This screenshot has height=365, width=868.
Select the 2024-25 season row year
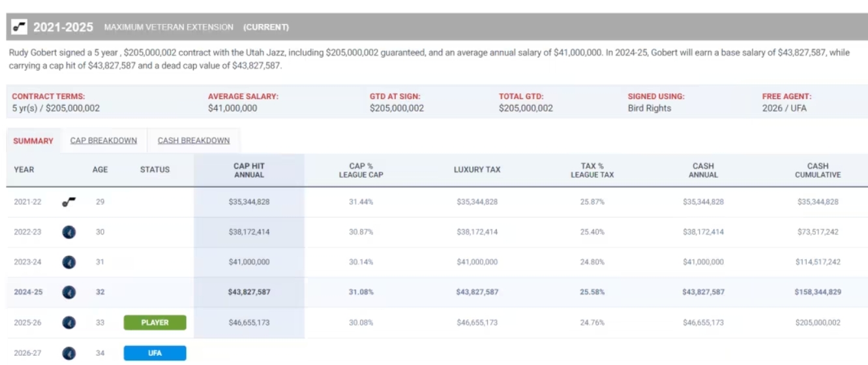(x=28, y=292)
